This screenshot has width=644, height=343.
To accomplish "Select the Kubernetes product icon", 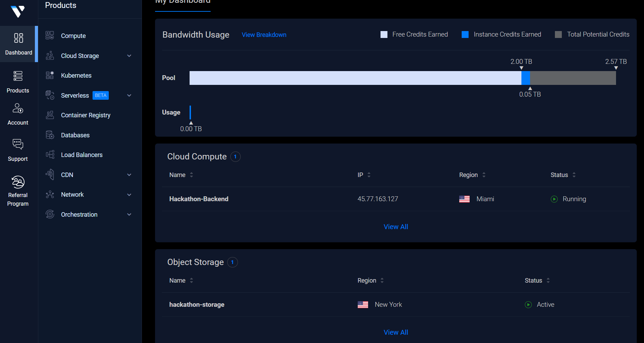I will 50,75.
